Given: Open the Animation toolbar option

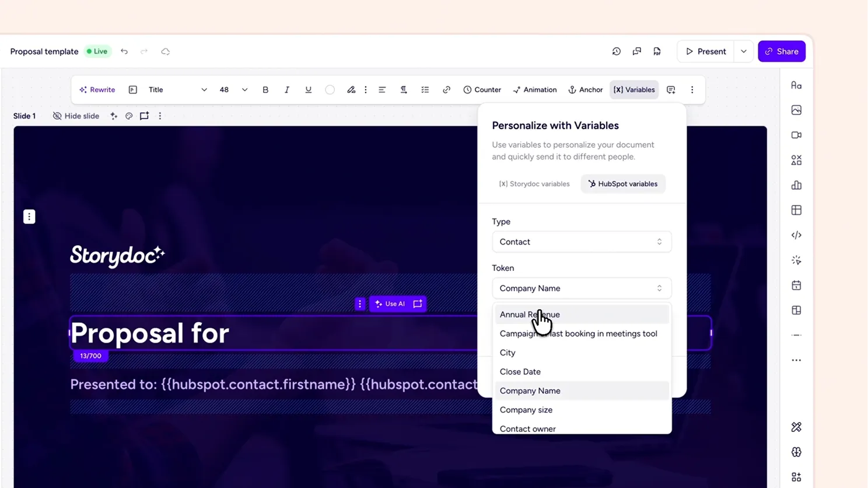Looking at the screenshot, I should 535,90.
